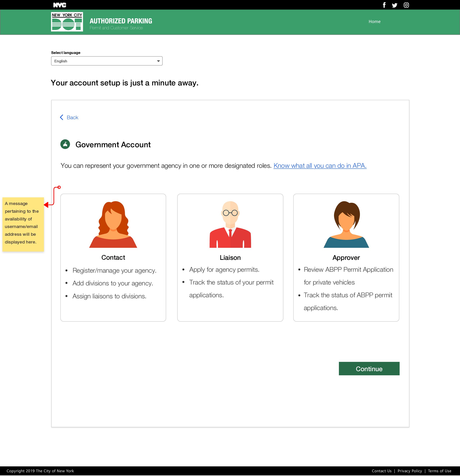Select the Liaison avatar with glasses
The image size is (460, 476).
pyautogui.click(x=230, y=224)
